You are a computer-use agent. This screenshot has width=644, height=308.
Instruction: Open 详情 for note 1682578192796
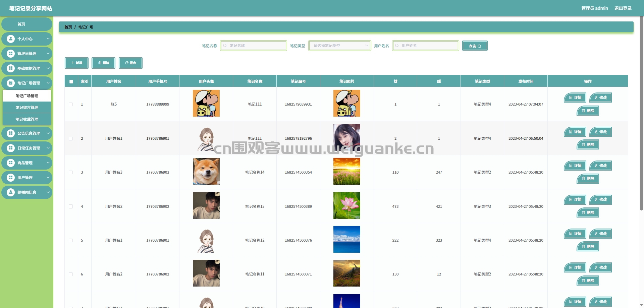[x=575, y=132]
